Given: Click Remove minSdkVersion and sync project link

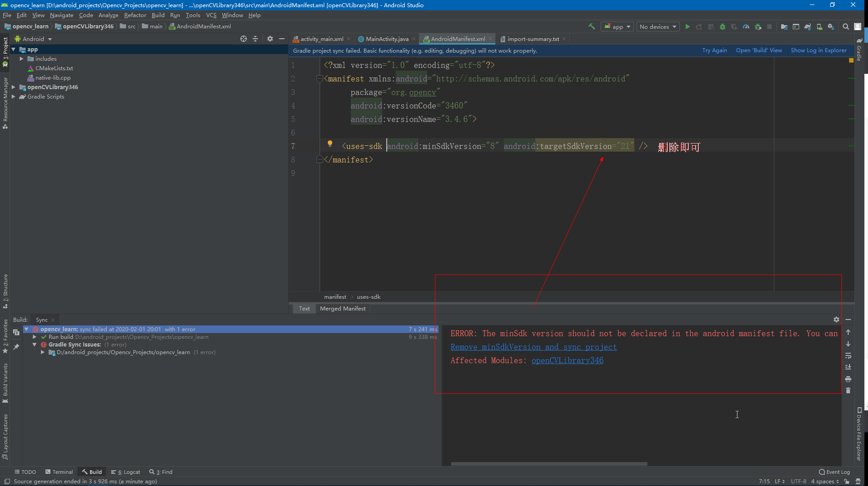Looking at the screenshot, I should pyautogui.click(x=533, y=347).
